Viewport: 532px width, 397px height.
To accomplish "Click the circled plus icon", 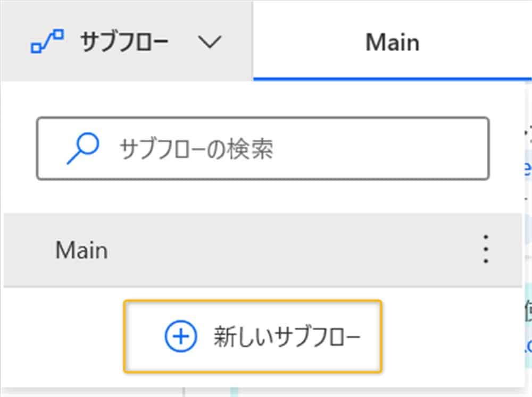I will [180, 337].
